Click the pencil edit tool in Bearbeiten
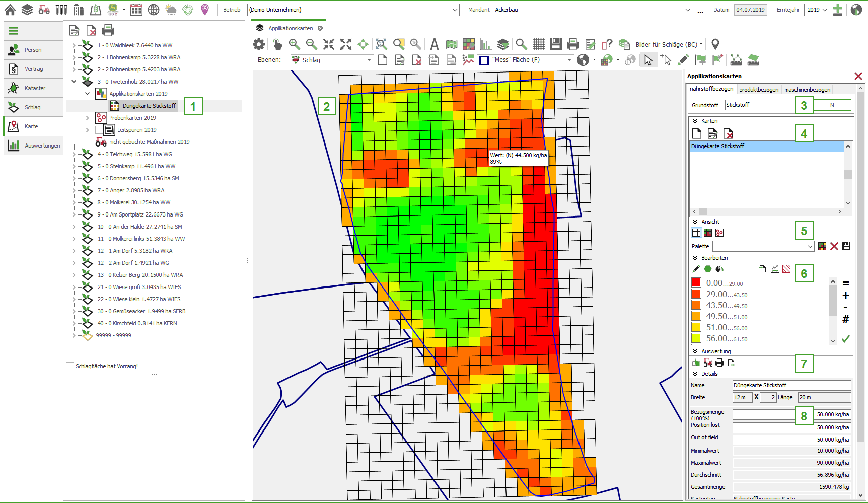 (x=696, y=269)
